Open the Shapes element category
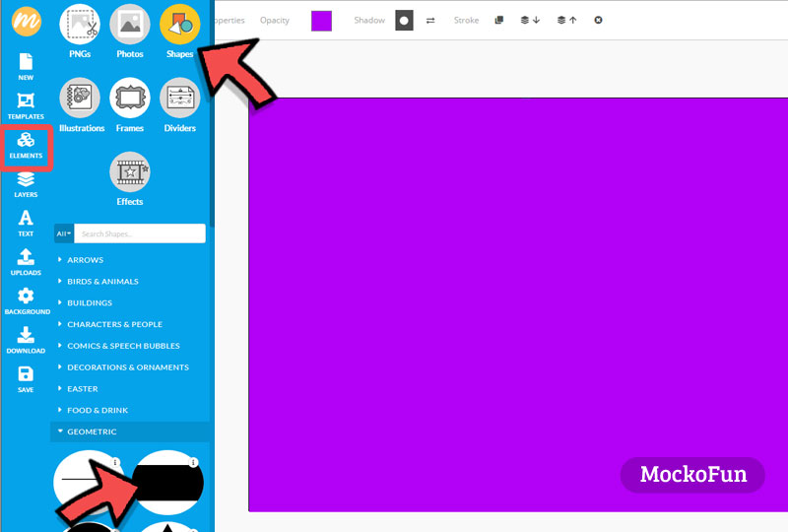This screenshot has width=788, height=532. (180, 32)
